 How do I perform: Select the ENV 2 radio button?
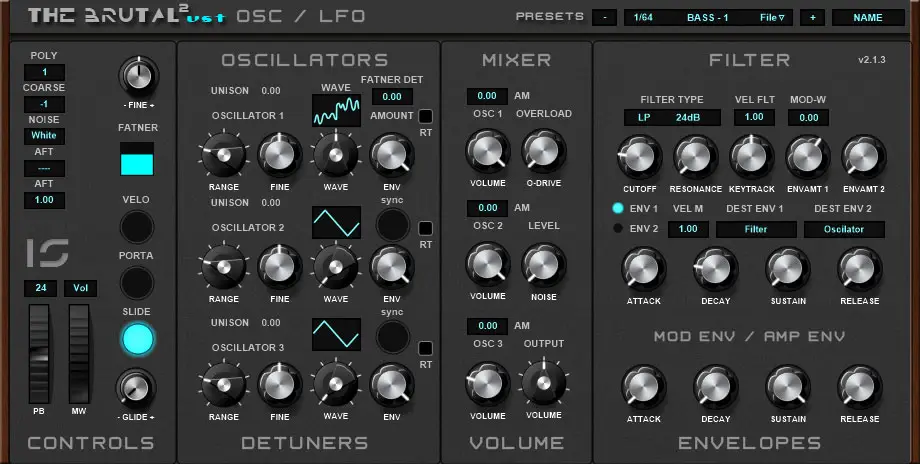click(x=618, y=229)
